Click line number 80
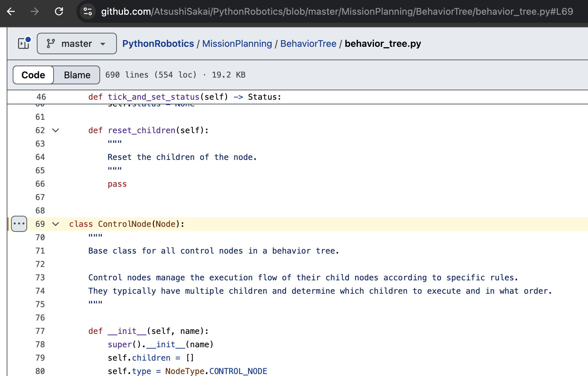Viewport: 588px width, 376px height. tap(40, 371)
